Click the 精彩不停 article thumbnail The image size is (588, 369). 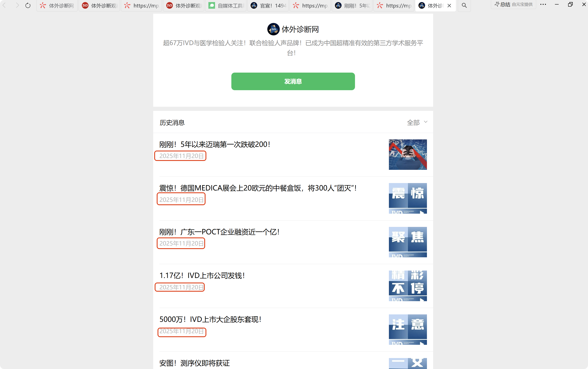(x=408, y=286)
